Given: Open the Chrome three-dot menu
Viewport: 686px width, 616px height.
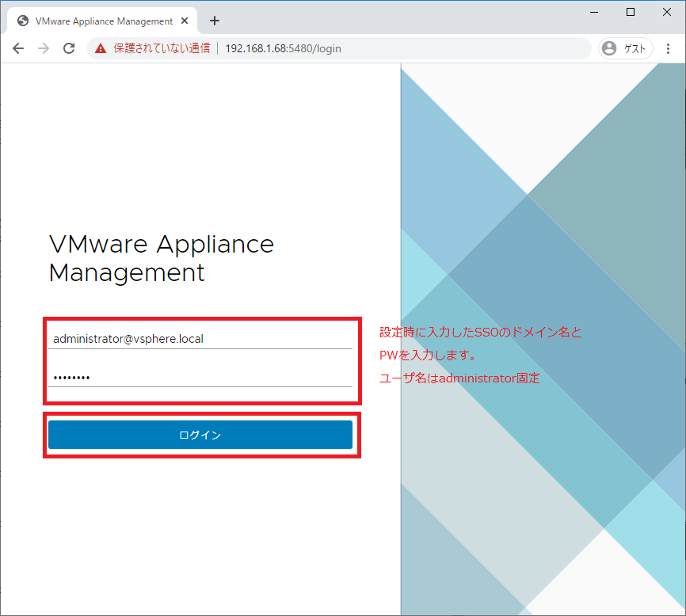Looking at the screenshot, I should click(668, 48).
